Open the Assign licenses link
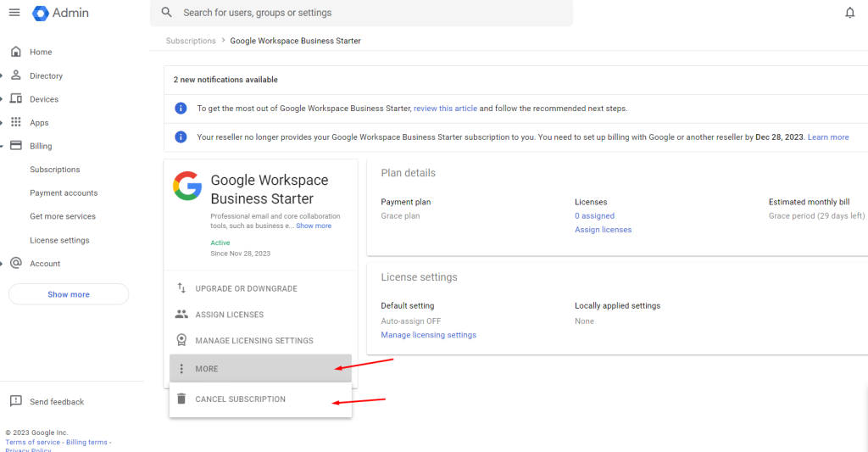Viewport: 868px width, 452px height. point(603,230)
